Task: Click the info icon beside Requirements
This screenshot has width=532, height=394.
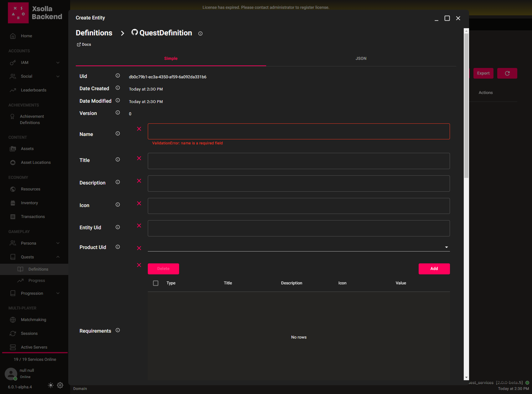Action: point(118,330)
